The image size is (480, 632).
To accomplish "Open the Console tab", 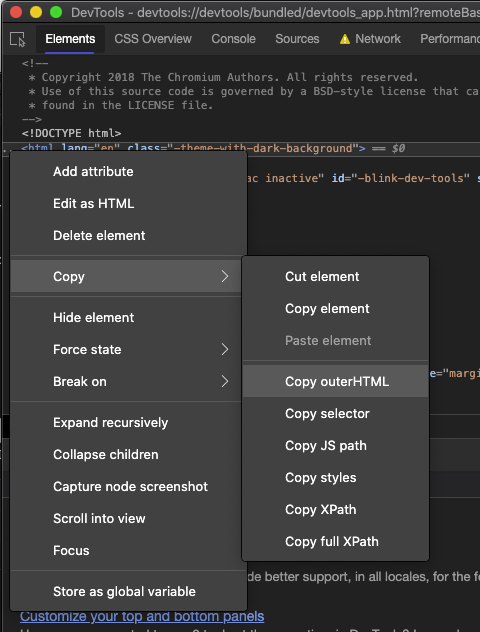I will pos(233,39).
